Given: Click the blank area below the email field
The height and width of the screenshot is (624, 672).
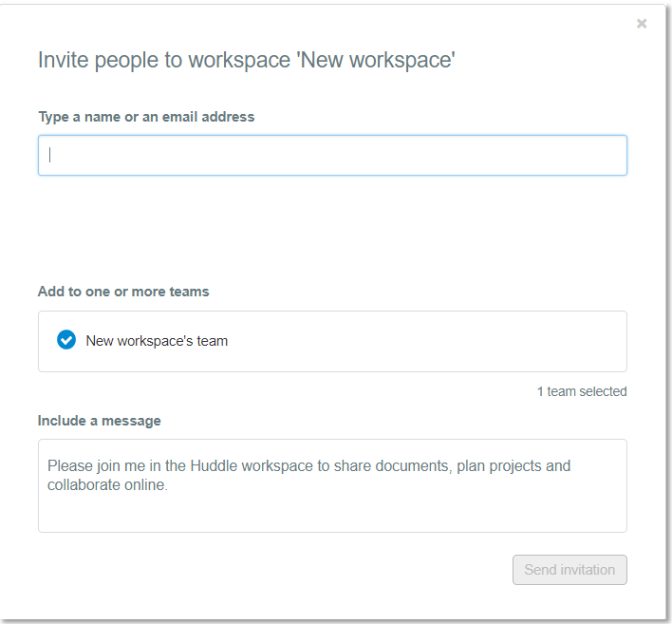Looking at the screenshot, I should [332, 227].
